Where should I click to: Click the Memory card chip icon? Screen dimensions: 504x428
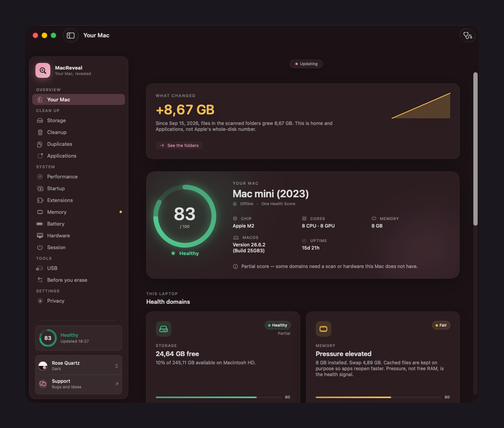tap(324, 329)
